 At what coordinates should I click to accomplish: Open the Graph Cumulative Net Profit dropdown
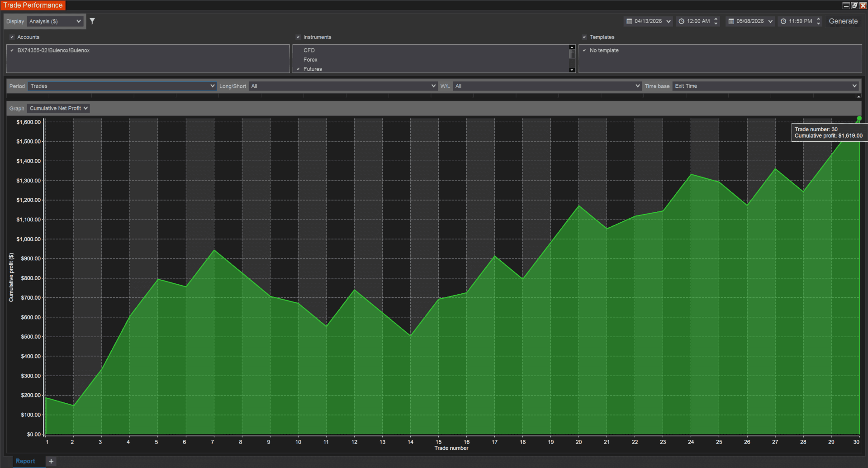[58, 108]
